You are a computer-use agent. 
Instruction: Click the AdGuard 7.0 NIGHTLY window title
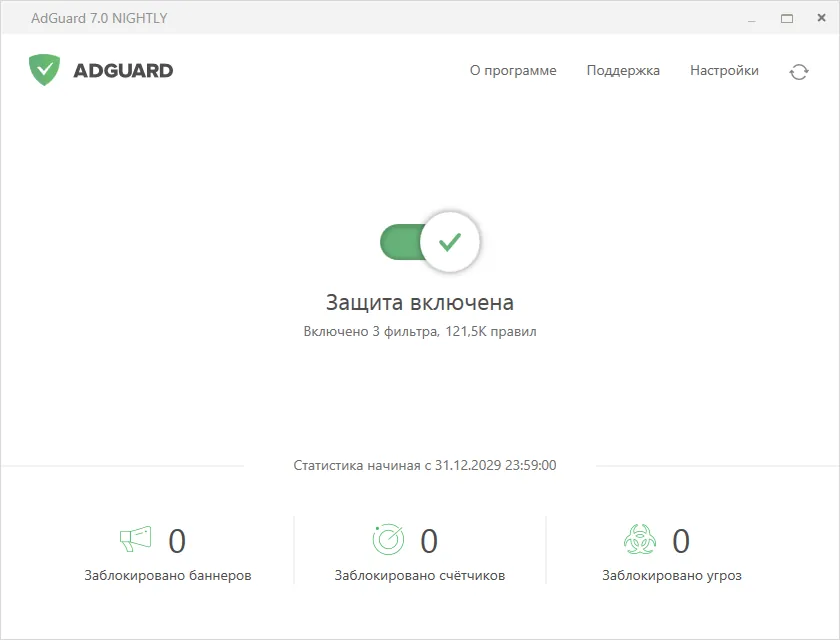(x=99, y=18)
